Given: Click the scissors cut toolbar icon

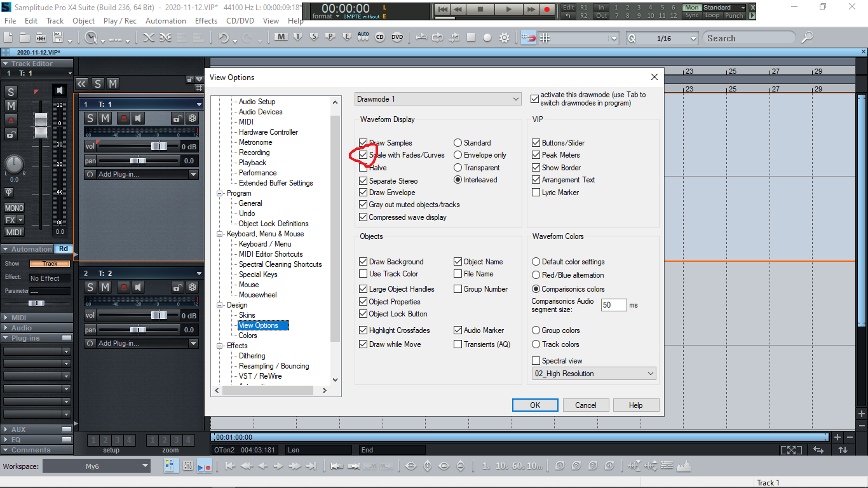Looking at the screenshot, I should [149, 38].
